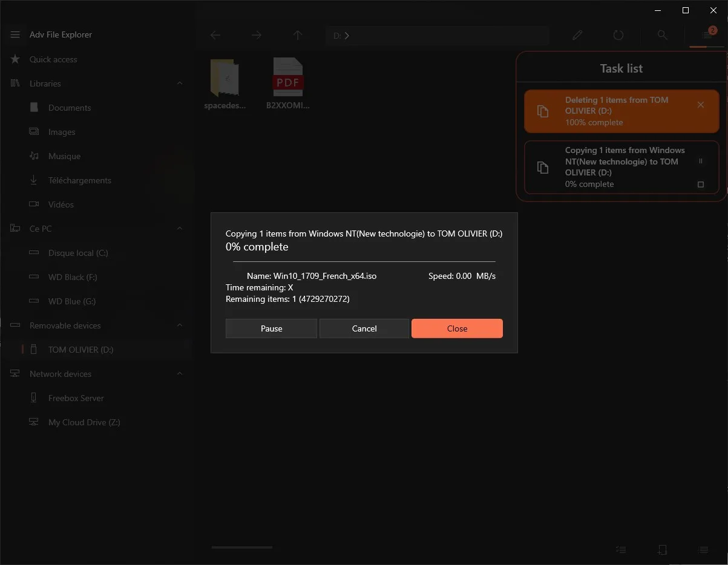Refresh the current folder view
This screenshot has height=565, width=728.
point(618,36)
